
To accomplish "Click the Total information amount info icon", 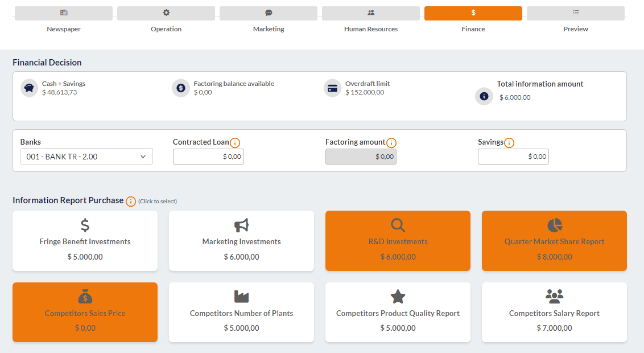I will click(x=484, y=97).
